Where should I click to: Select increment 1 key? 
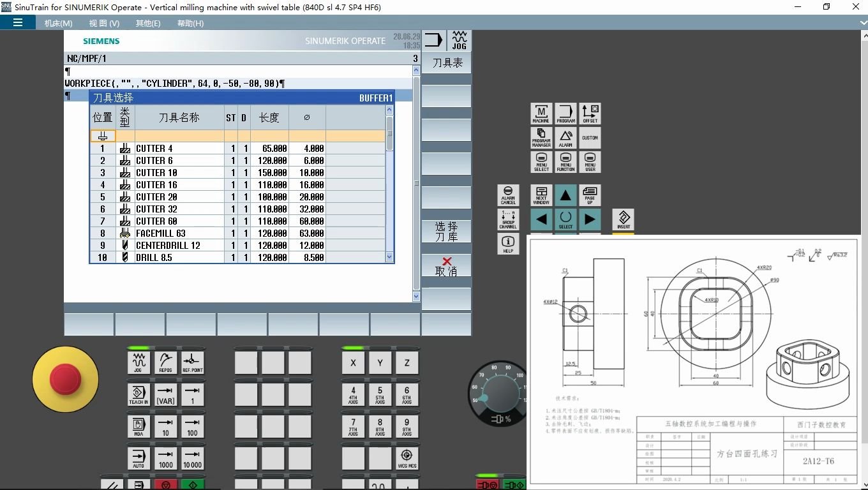coord(192,394)
